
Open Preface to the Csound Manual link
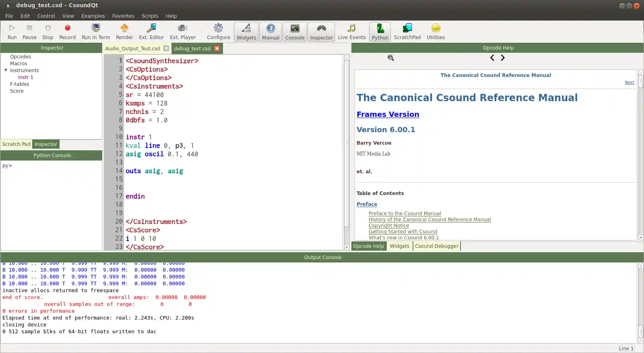[405, 214]
